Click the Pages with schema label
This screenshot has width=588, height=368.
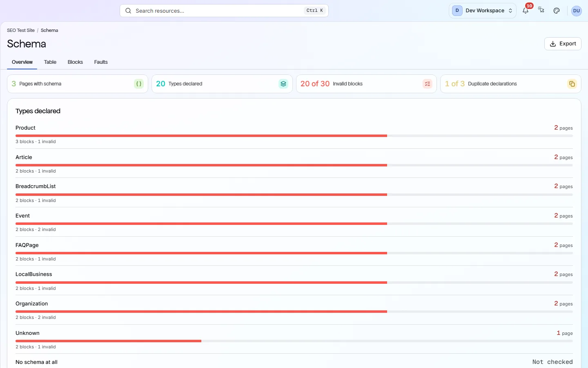point(40,84)
